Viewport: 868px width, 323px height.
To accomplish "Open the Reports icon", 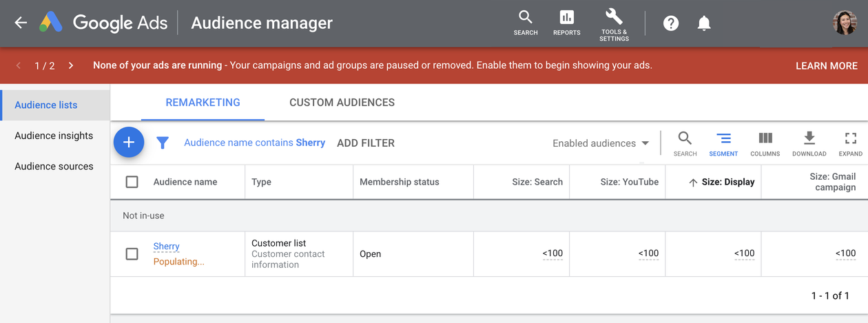I will click(x=566, y=22).
